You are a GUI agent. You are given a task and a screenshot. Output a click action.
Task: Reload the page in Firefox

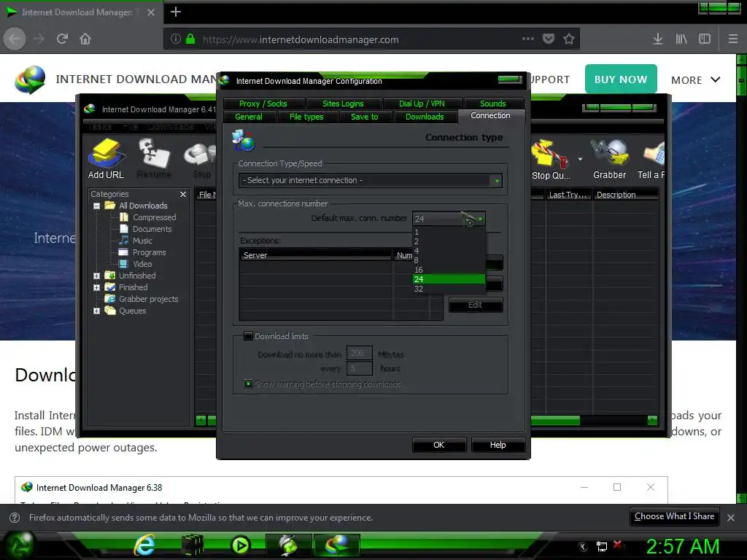[x=63, y=39]
